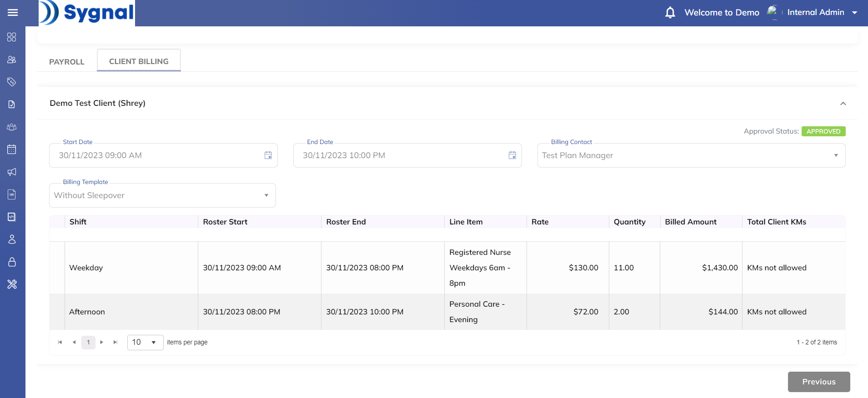Change items per page dropdown

tap(145, 343)
